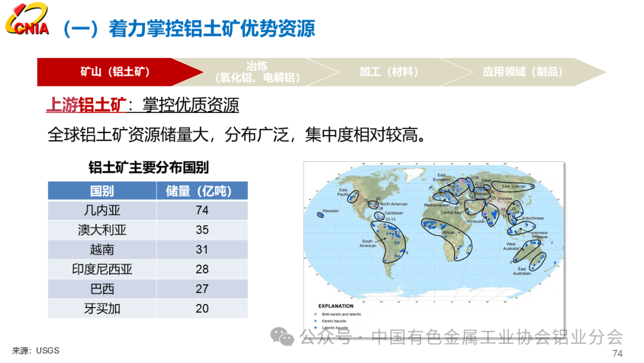Click the Hawaiian label on map
The height and width of the screenshot is (363, 644).
pyautogui.click(x=330, y=211)
